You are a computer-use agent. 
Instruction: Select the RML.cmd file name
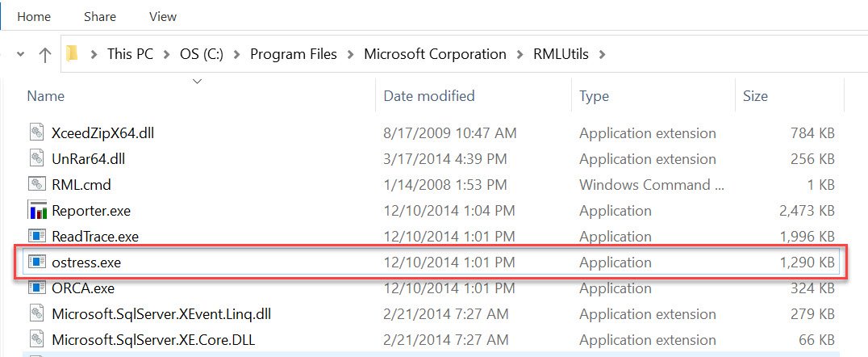(x=81, y=185)
